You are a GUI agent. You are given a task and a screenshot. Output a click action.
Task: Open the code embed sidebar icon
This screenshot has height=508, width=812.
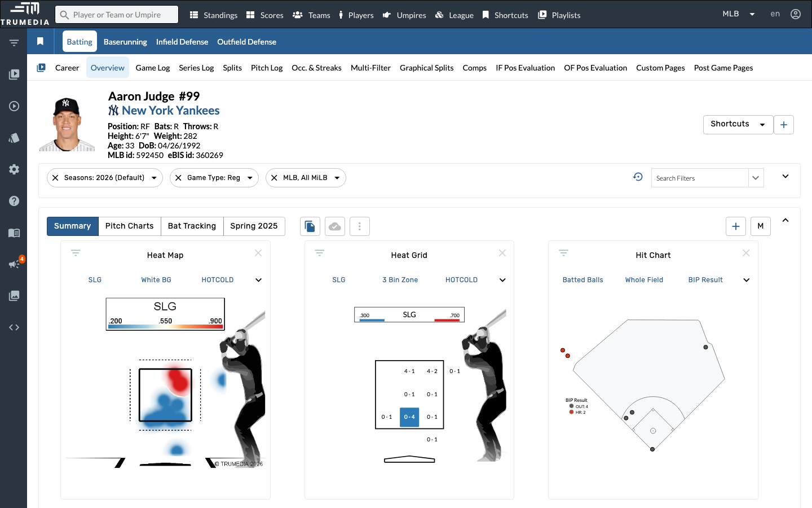[x=14, y=327]
